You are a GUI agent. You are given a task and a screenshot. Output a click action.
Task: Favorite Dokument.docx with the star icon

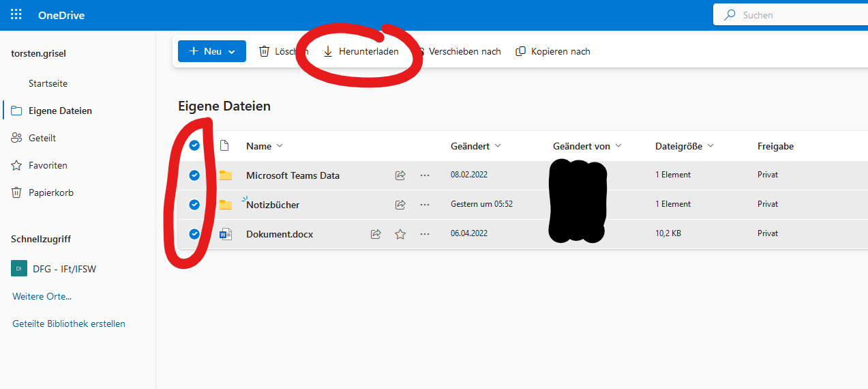(400, 234)
